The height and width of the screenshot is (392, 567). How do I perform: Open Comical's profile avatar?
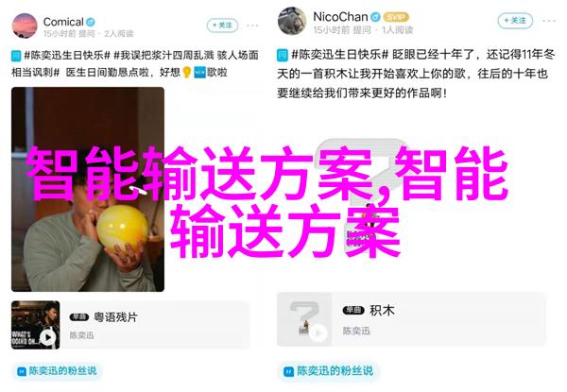click(x=25, y=26)
